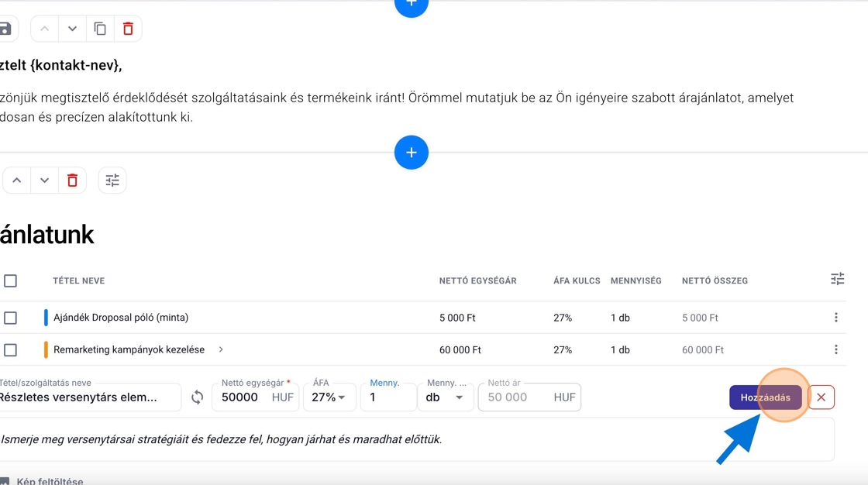Open more options for Ajándék Droposal póló
868x485 pixels.
[x=835, y=318]
